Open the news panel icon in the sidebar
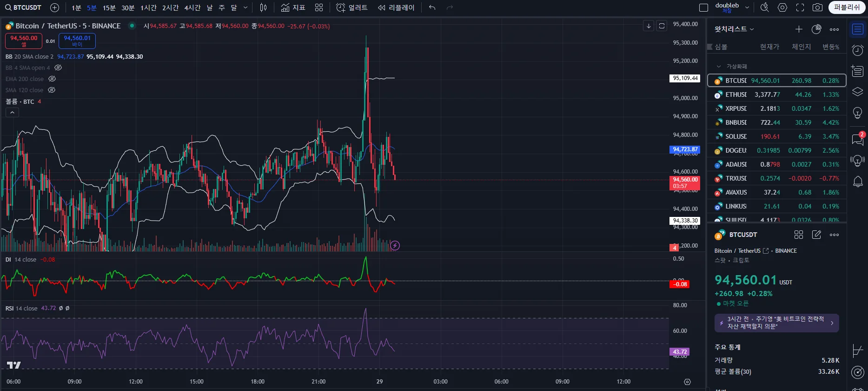868x391 pixels. (x=858, y=71)
